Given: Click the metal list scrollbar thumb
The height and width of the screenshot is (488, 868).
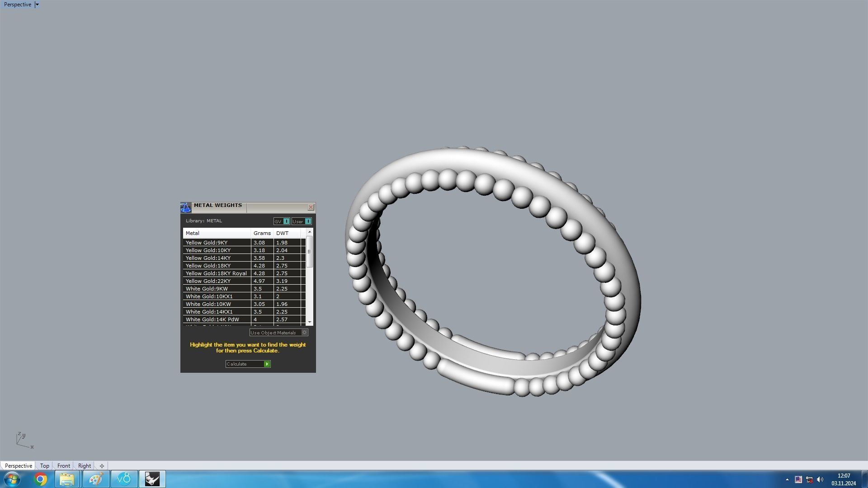Looking at the screenshot, I should pyautogui.click(x=310, y=252).
